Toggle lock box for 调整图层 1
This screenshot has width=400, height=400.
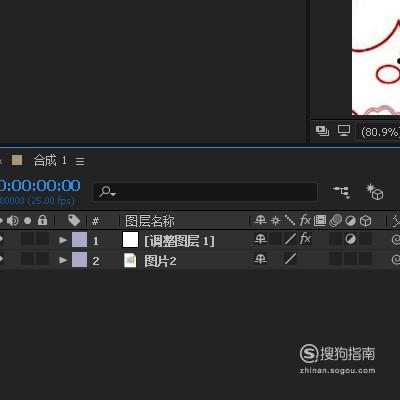pos(42,239)
